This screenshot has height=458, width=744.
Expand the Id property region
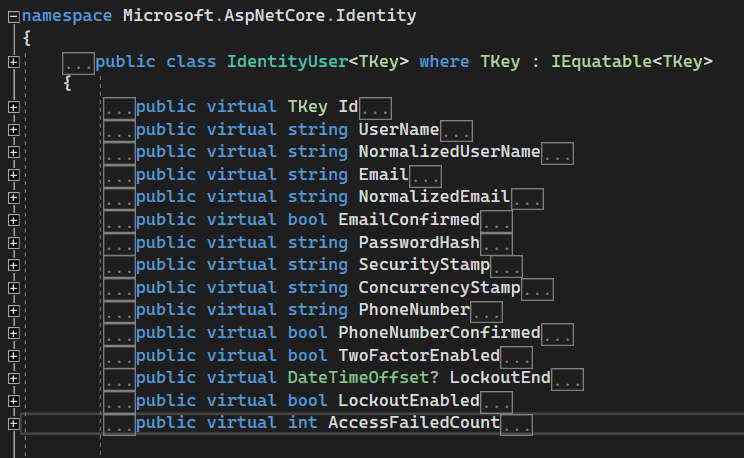pyautogui.click(x=14, y=107)
